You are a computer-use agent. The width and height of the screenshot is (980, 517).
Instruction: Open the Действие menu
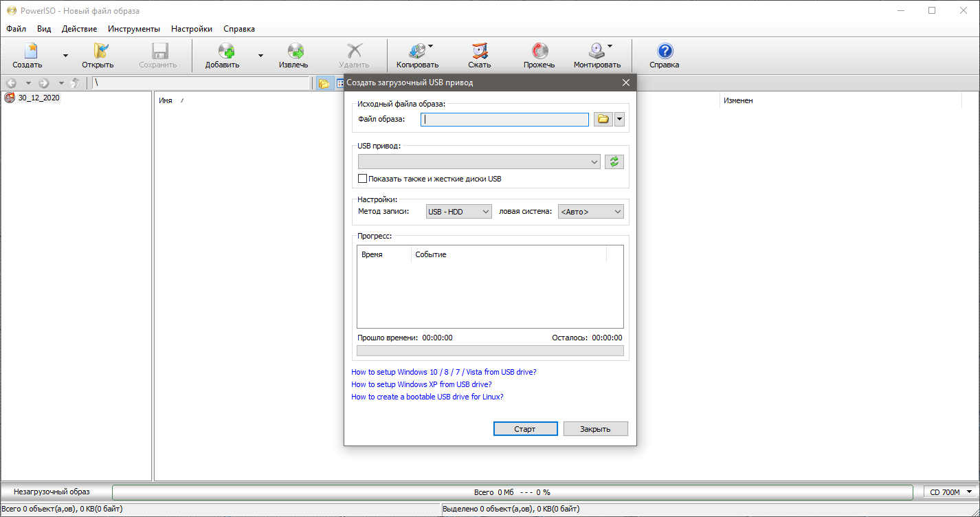click(x=79, y=29)
